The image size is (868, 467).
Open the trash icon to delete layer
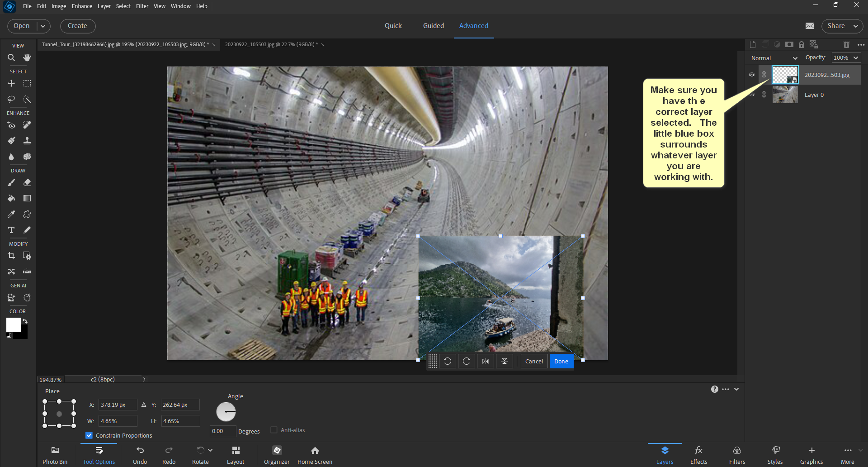pos(846,44)
